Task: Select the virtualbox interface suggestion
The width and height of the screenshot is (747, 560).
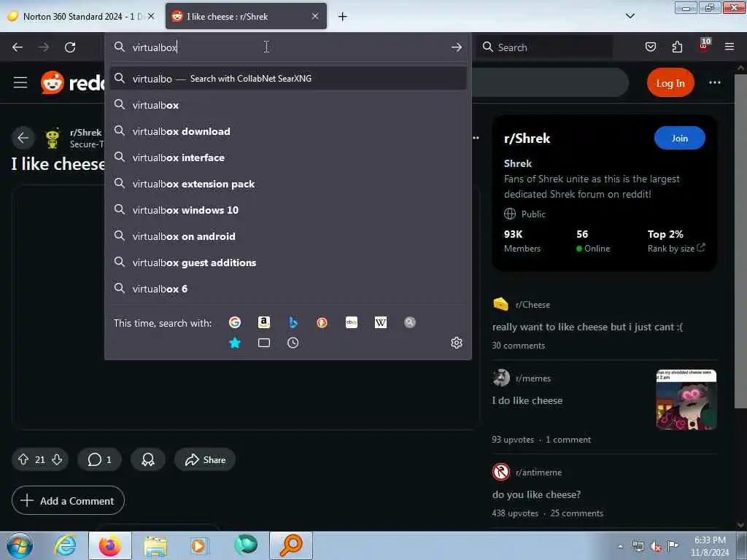Action: tap(288, 157)
